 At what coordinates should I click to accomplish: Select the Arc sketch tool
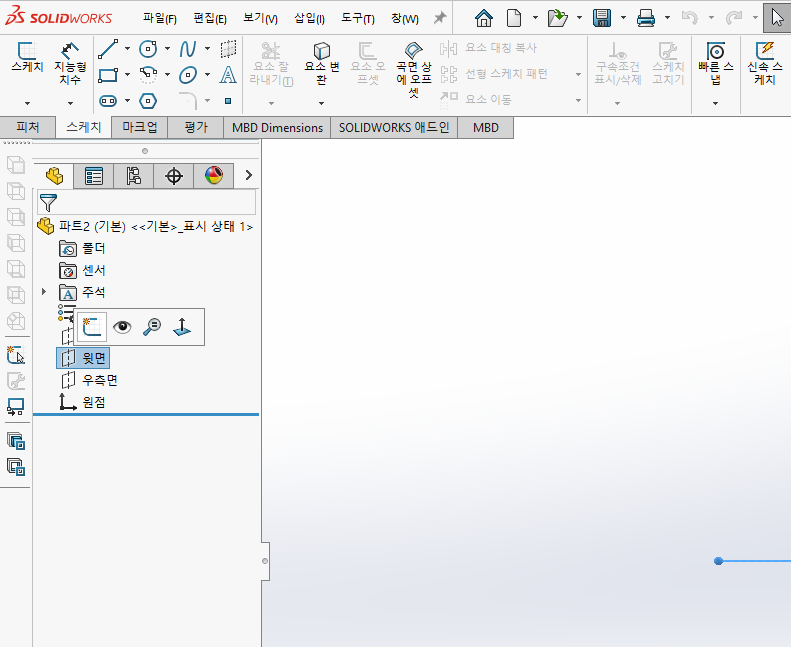[148, 75]
